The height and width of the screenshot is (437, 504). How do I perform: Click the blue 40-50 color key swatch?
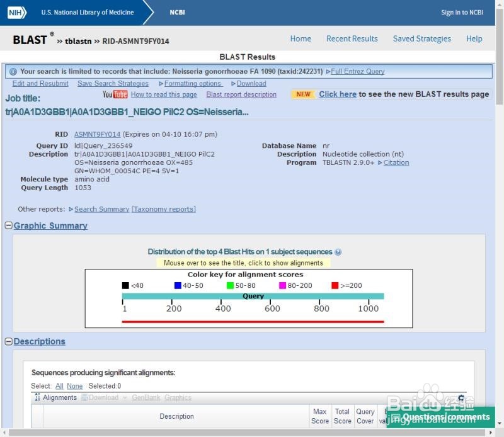click(178, 285)
